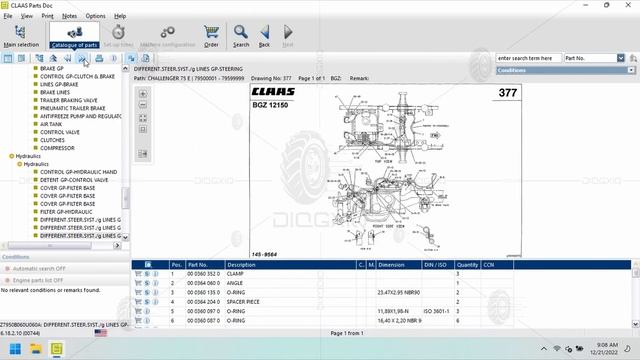This screenshot has height=360, width=640.
Task: Go Back with the left arrow button
Action: (x=264, y=36)
